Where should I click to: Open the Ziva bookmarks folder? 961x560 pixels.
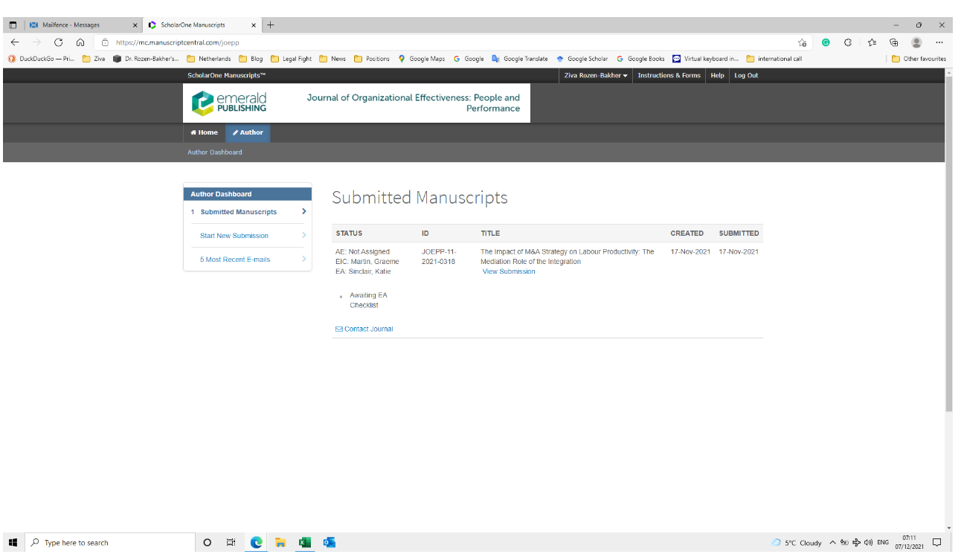tap(94, 59)
